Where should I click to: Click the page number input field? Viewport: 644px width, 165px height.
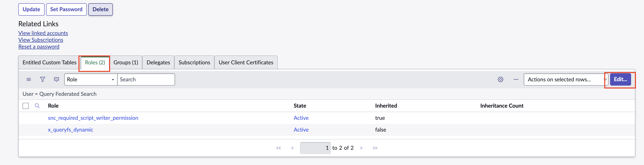315,148
